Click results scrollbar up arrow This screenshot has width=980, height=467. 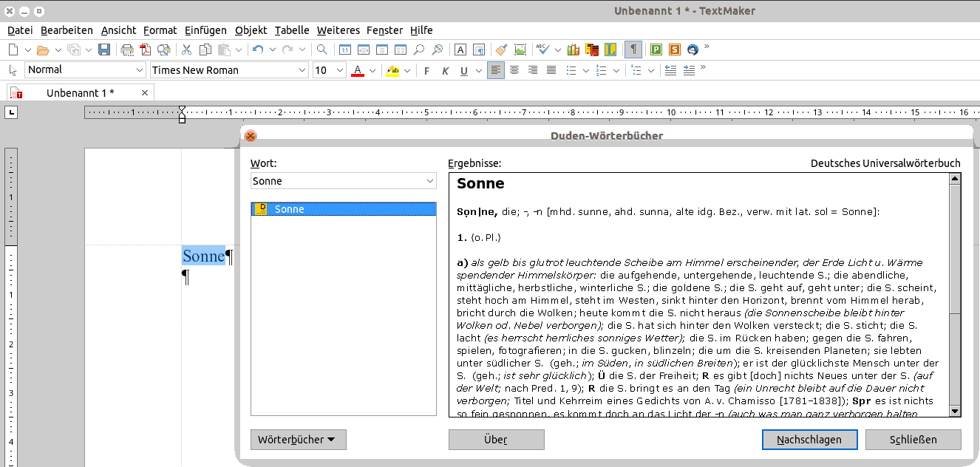pos(955,178)
